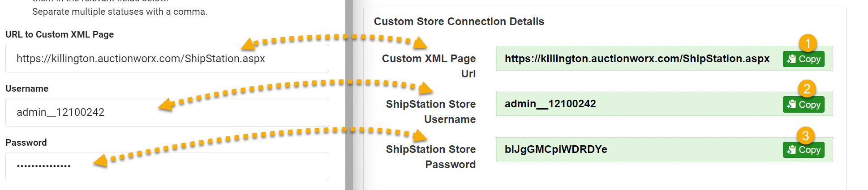This screenshot has width=868, height=190.
Task: Click the blJgGMCpiWDRDYe password value
Action: [x=555, y=149]
